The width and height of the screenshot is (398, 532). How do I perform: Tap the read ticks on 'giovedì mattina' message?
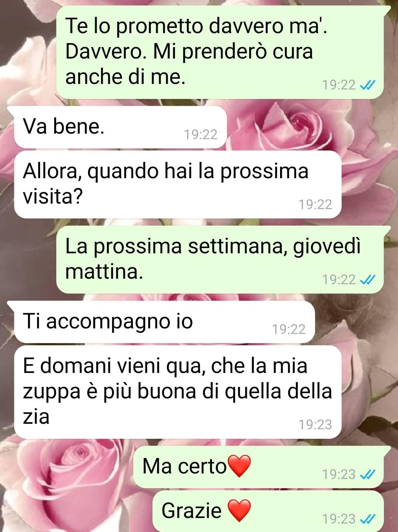coord(367,280)
